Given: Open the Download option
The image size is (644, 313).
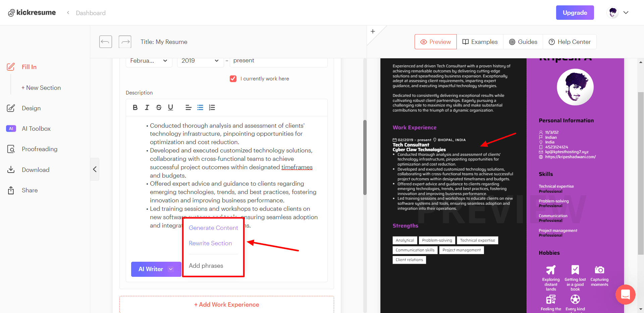Looking at the screenshot, I should 36,170.
